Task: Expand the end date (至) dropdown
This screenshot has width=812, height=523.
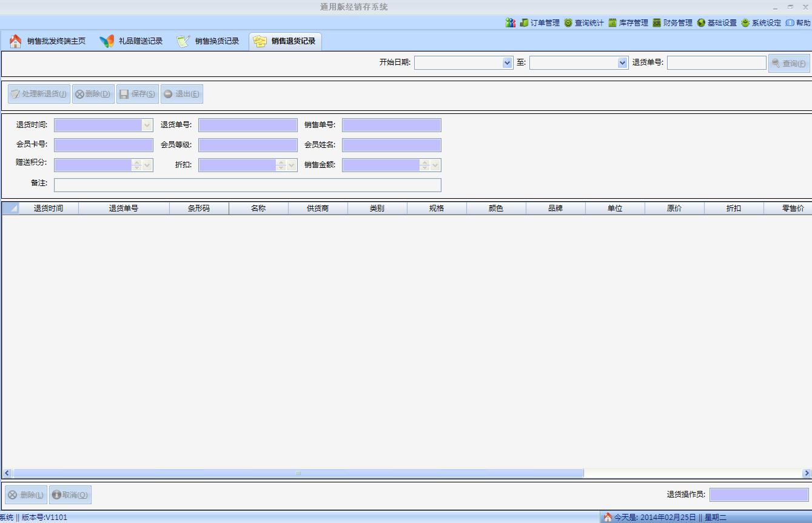Action: [x=622, y=63]
